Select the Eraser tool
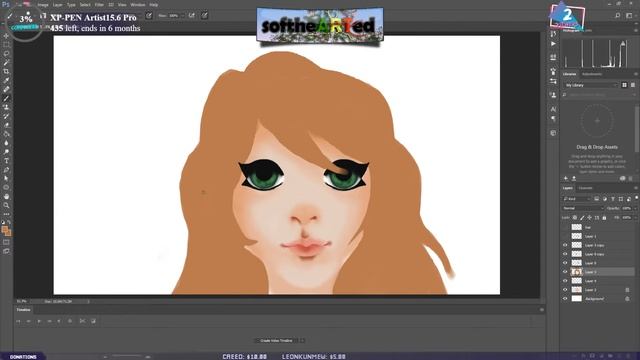The image size is (640, 360). [6, 125]
